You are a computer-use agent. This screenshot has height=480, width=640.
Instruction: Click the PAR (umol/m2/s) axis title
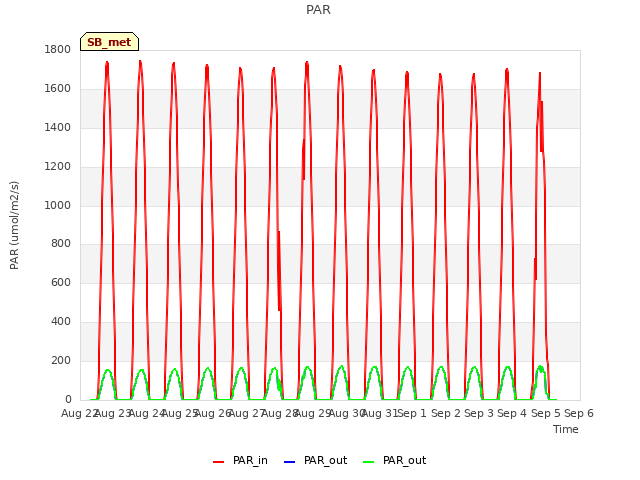point(14,225)
